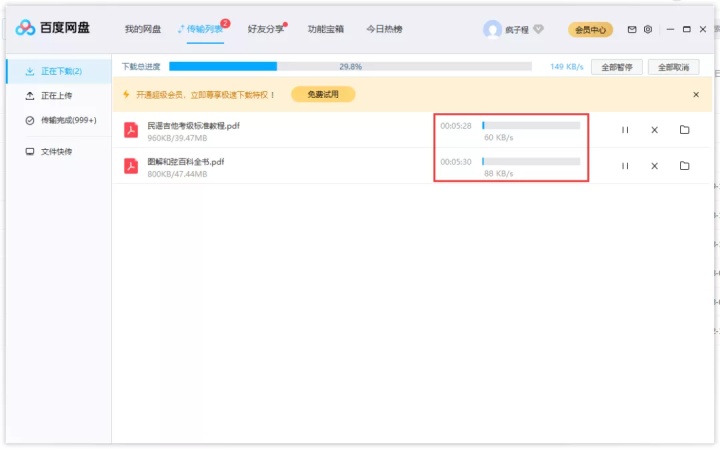Click the 88 KB/s speed text
Viewport: 720px width, 449px height.
pos(499,174)
